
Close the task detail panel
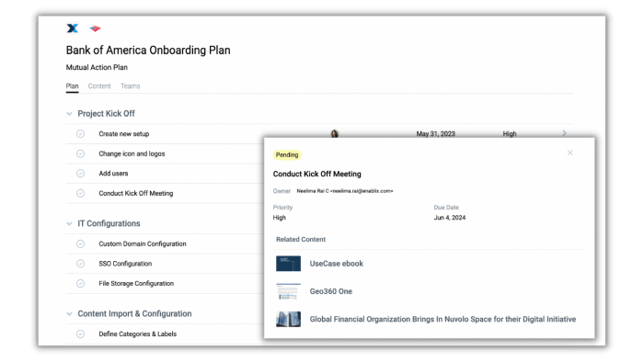pos(570,153)
